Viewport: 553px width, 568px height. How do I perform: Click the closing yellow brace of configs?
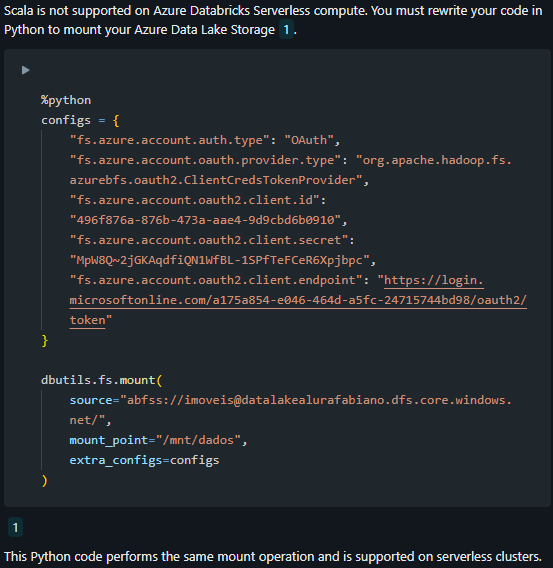[45, 341]
